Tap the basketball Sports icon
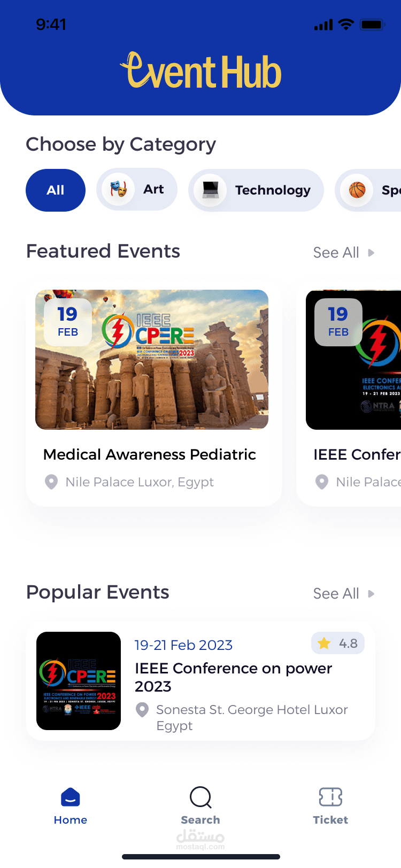 (x=357, y=190)
